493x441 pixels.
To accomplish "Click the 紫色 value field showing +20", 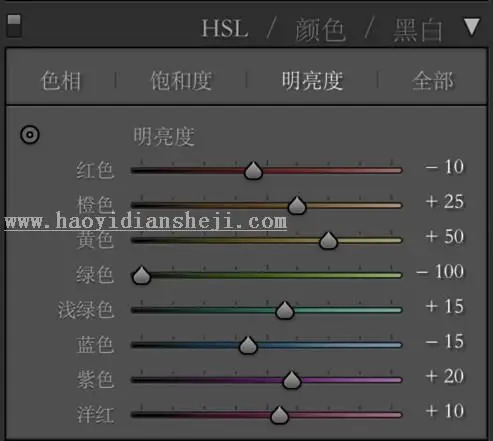I will coord(445,377).
